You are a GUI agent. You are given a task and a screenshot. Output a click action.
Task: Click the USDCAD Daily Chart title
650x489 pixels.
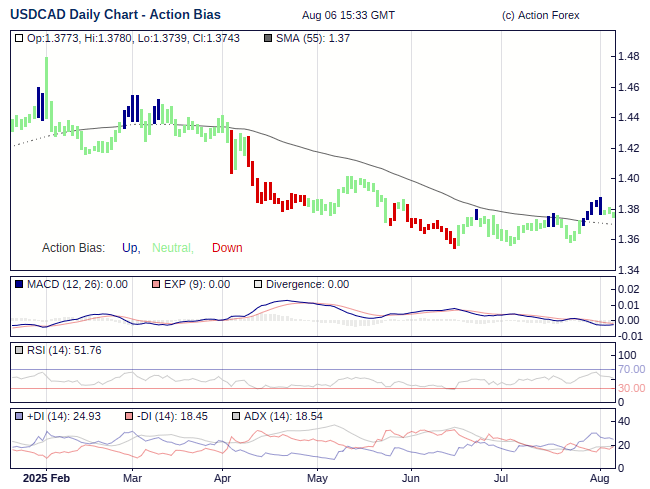(x=115, y=15)
